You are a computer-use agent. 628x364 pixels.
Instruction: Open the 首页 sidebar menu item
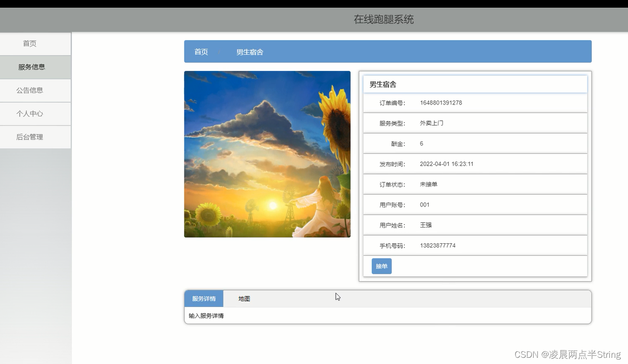point(35,44)
